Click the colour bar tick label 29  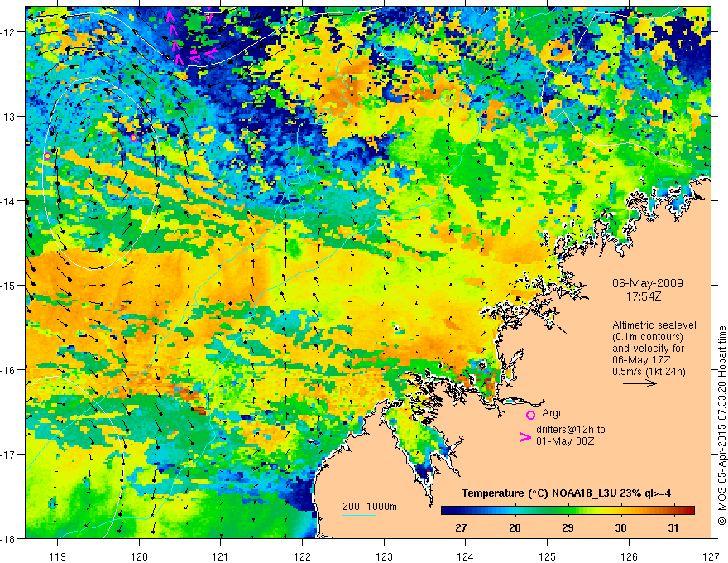(x=568, y=527)
